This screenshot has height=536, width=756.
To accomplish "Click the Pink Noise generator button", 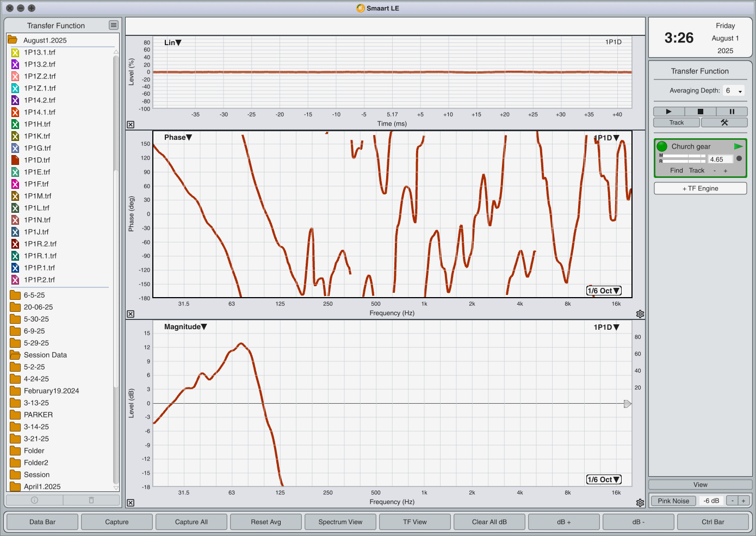I will point(673,501).
